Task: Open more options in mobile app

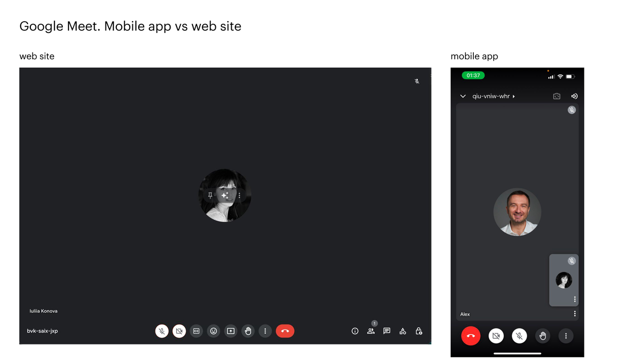Action: 566,336
